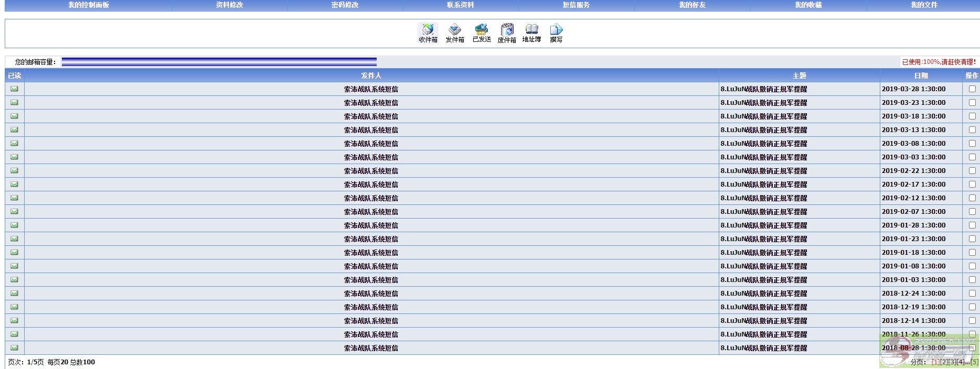Open the 短信服务 navigation tab
Viewport: 980px width, 369px height.
(x=576, y=5)
